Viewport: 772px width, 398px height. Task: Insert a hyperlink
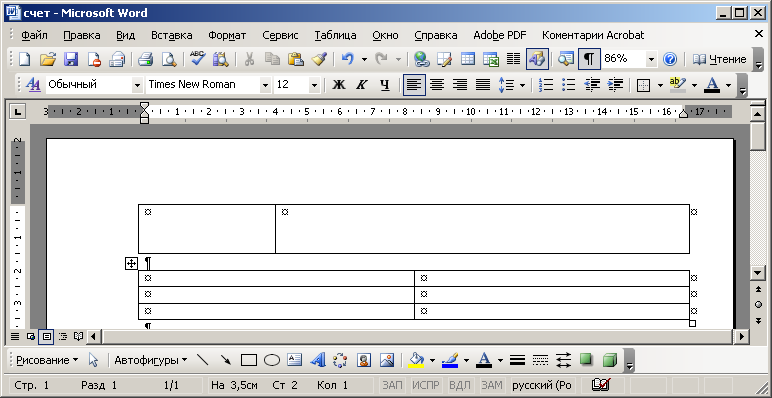pyautogui.click(x=421, y=60)
